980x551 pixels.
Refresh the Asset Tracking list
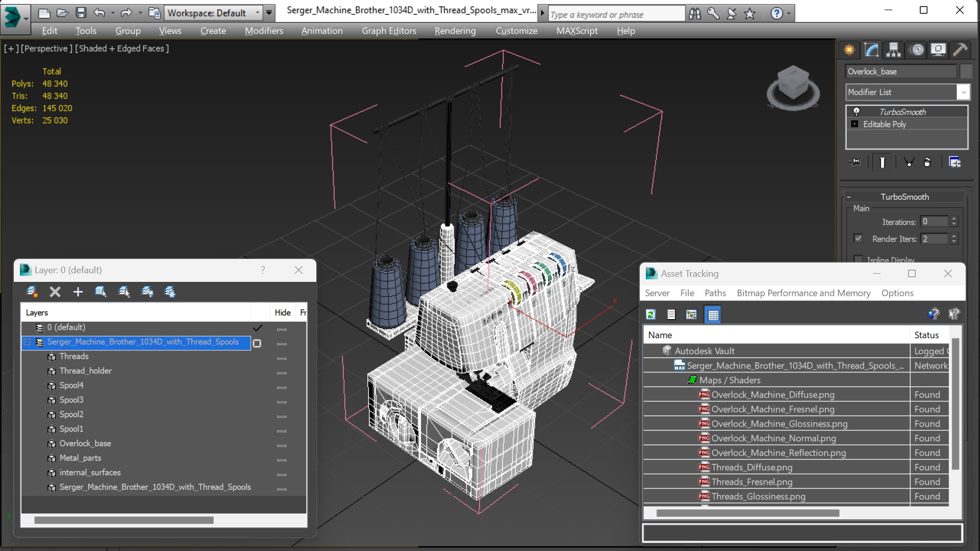coord(650,314)
